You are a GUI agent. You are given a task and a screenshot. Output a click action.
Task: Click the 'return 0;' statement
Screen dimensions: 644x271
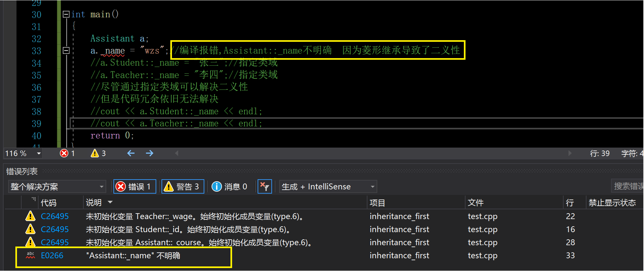(112, 135)
